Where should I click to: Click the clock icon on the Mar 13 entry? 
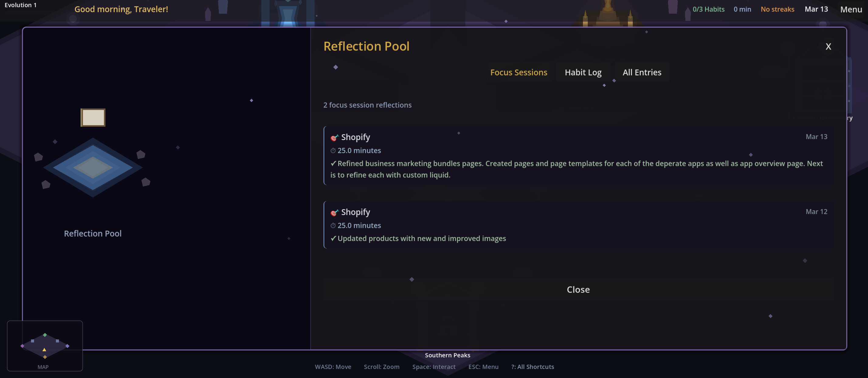click(x=333, y=151)
